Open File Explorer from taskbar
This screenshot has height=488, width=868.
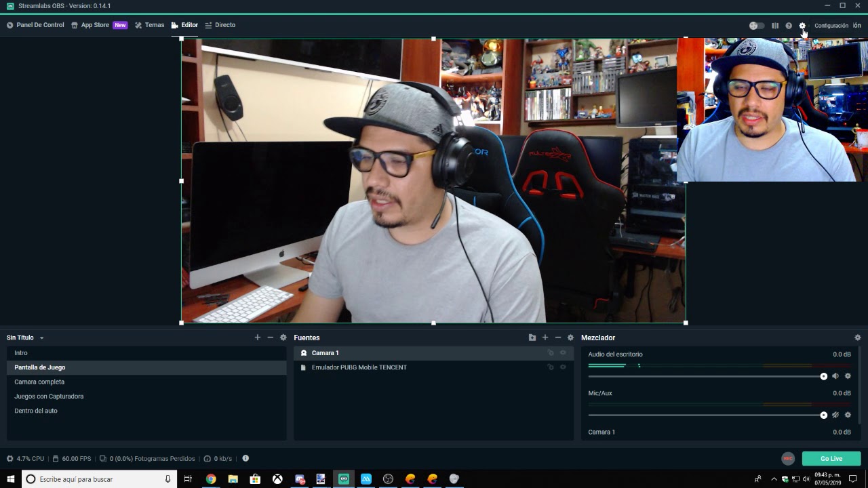coord(233,479)
